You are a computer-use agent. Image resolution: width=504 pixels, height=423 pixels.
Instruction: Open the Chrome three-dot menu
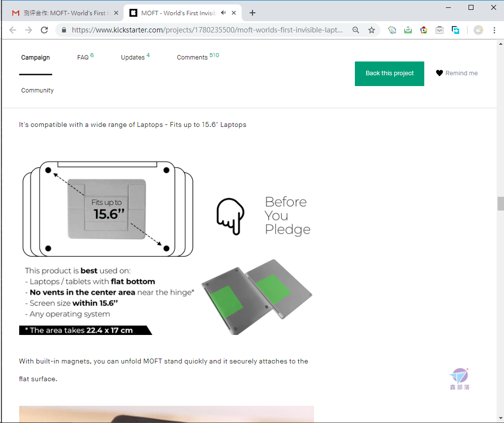point(494,30)
